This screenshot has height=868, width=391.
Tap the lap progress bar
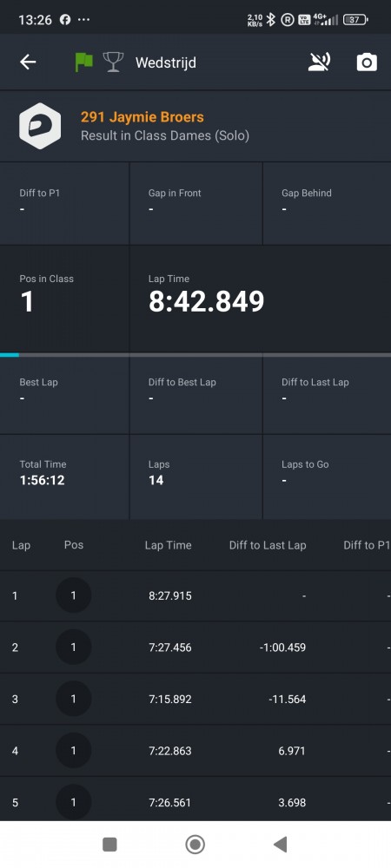195,354
